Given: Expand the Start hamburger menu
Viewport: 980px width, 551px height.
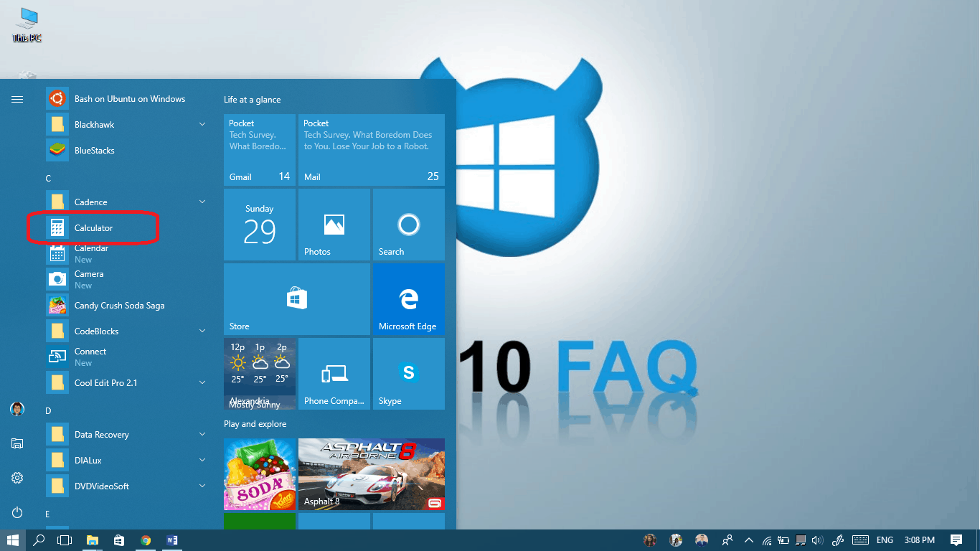Looking at the screenshot, I should [17, 99].
